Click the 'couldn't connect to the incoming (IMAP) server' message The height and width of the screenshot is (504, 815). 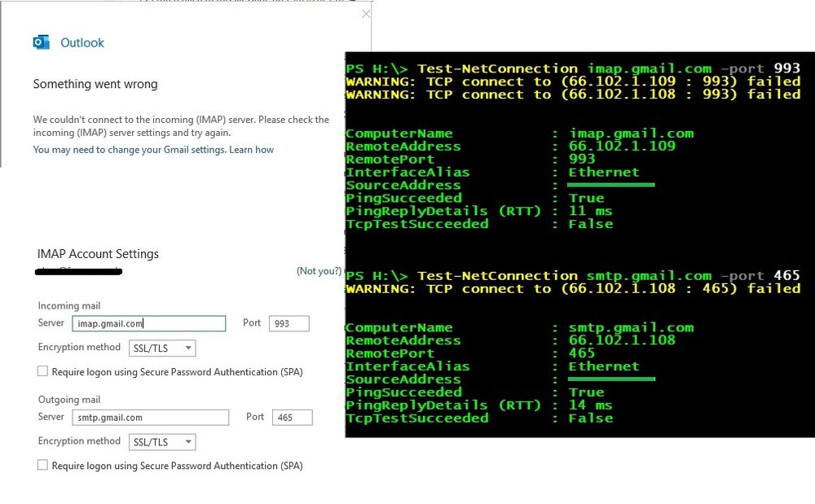[181, 126]
